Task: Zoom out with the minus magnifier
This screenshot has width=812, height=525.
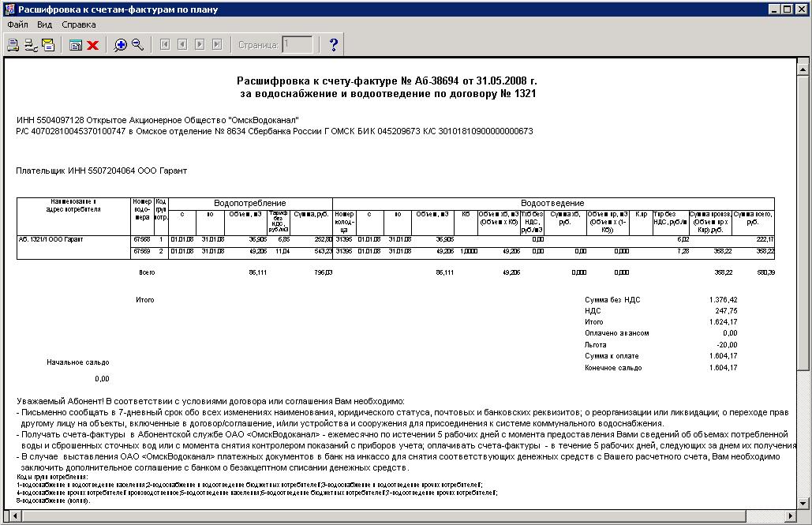Action: 138,45
